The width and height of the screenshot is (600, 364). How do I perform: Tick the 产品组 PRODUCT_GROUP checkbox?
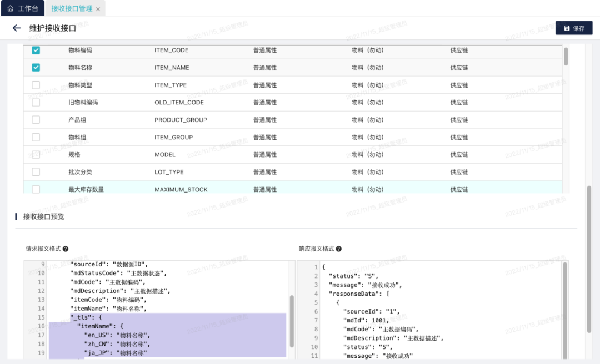coord(36,120)
